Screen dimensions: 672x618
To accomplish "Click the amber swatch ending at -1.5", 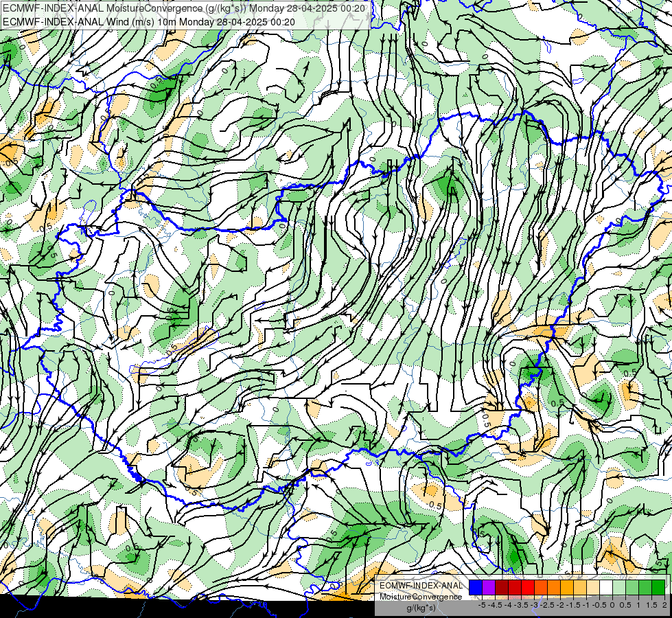I will point(567,587).
